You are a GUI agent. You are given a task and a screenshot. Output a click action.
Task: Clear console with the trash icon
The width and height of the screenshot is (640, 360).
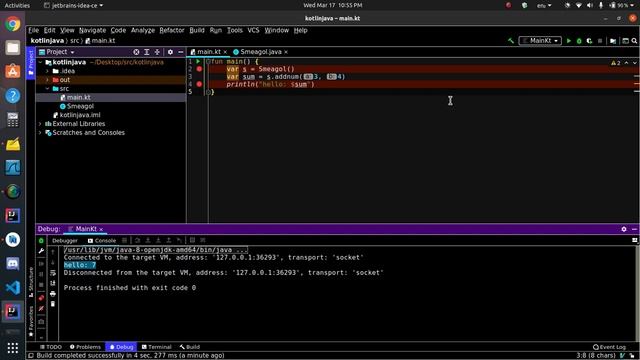[53, 304]
